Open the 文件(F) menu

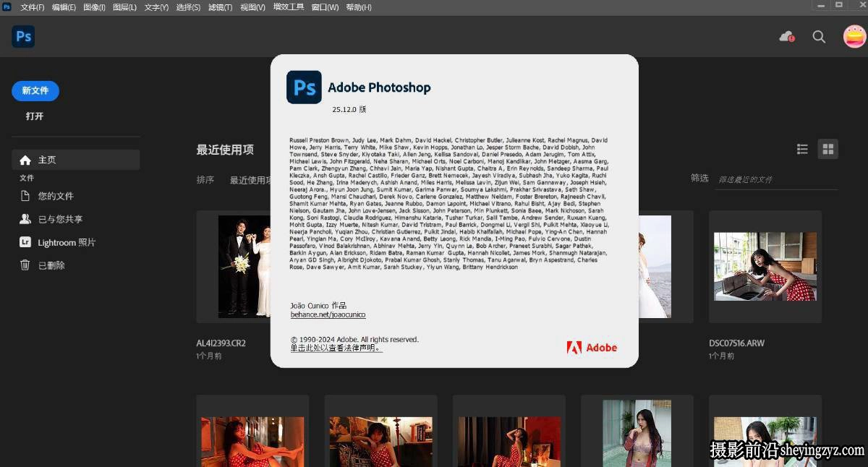32,7
